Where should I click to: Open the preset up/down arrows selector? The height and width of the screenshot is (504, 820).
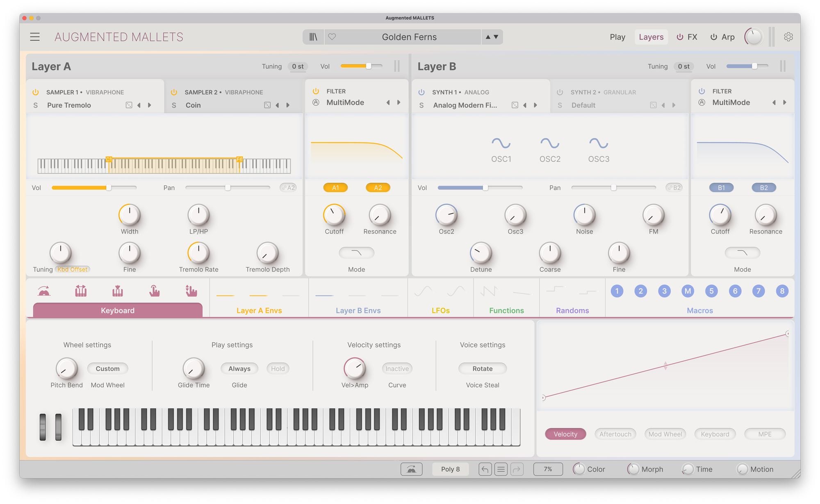pos(492,37)
